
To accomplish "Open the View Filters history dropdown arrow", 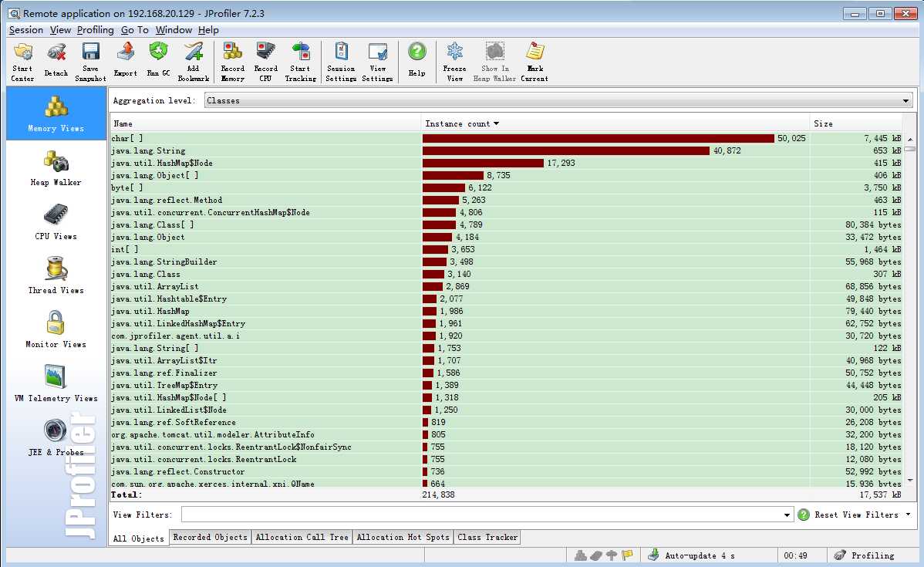I will [787, 515].
